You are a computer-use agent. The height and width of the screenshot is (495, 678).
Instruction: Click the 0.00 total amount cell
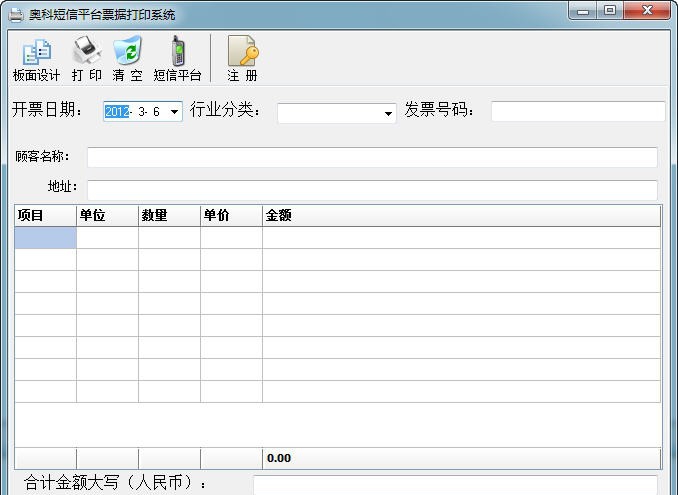[461, 458]
